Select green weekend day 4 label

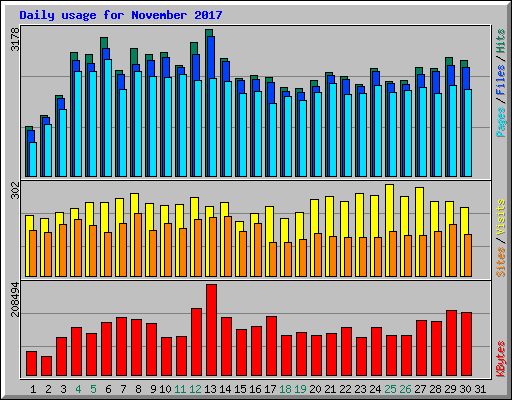click(78, 389)
